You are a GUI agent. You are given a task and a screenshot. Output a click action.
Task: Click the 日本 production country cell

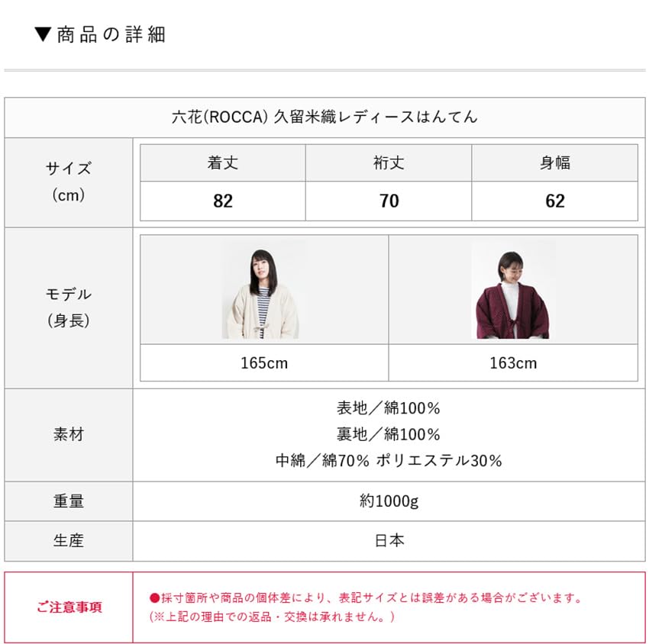tap(389, 541)
